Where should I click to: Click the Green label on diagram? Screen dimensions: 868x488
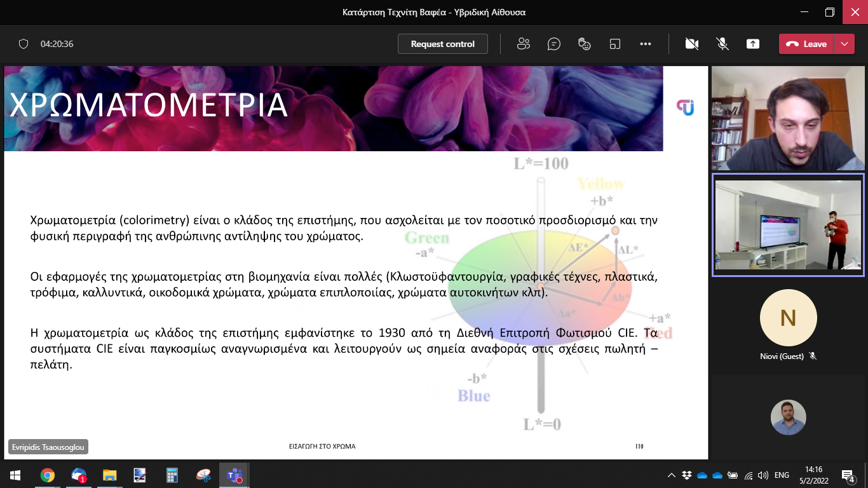pyautogui.click(x=427, y=238)
